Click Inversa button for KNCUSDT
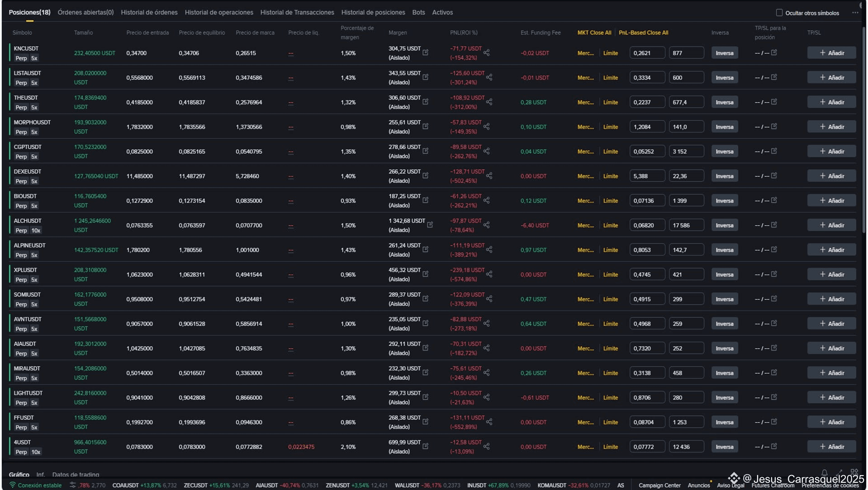 point(724,53)
